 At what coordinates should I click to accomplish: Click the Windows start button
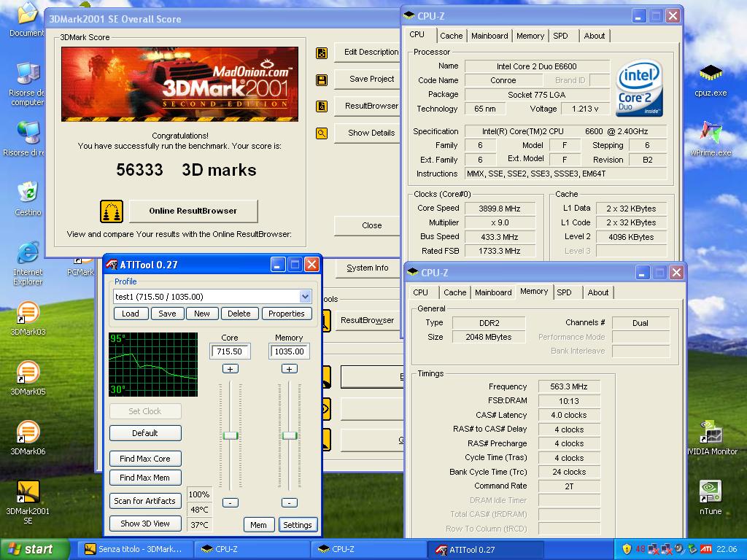pyautogui.click(x=34, y=549)
